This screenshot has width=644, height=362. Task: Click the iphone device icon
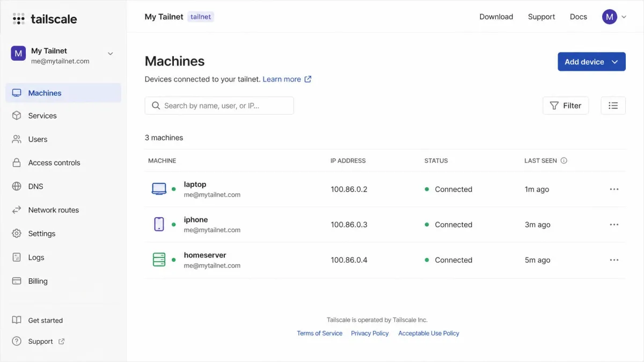click(x=159, y=224)
